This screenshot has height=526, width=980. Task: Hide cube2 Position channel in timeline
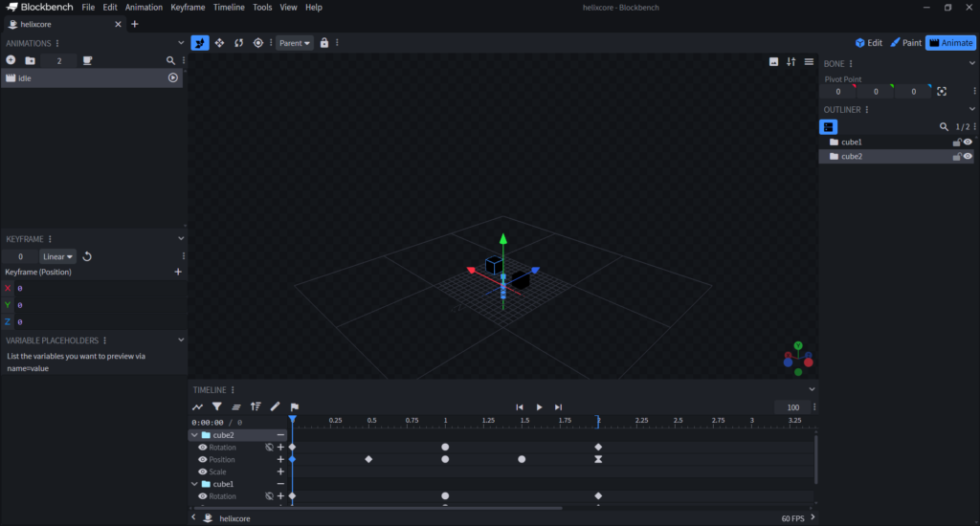tap(202, 459)
